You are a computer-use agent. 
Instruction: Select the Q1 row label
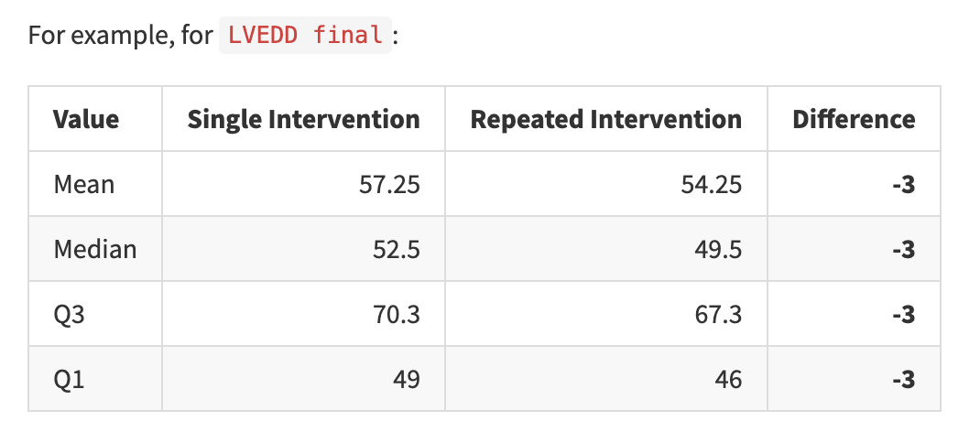(69, 379)
